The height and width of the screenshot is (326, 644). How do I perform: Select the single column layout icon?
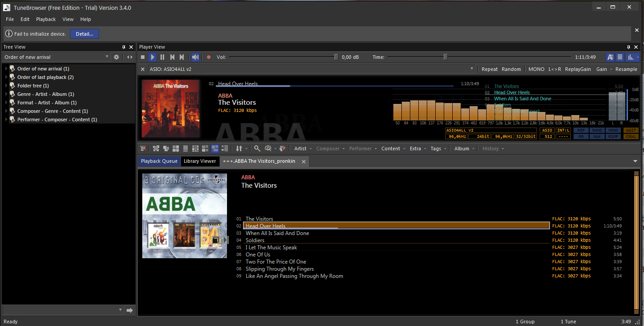pyautogui.click(x=186, y=149)
